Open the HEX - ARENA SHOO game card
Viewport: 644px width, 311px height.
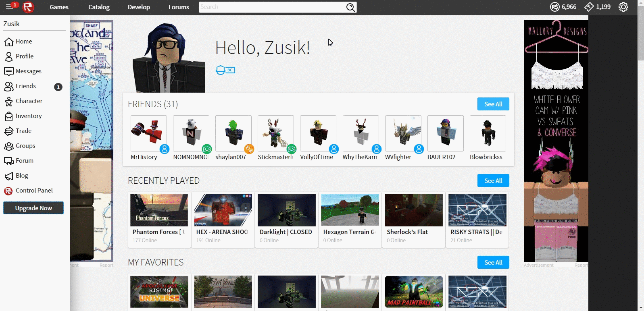[223, 220]
